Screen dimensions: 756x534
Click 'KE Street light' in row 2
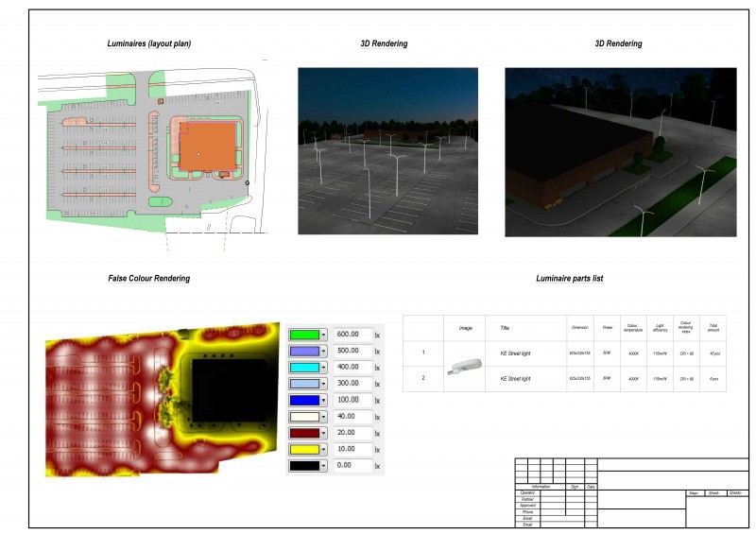pos(515,379)
